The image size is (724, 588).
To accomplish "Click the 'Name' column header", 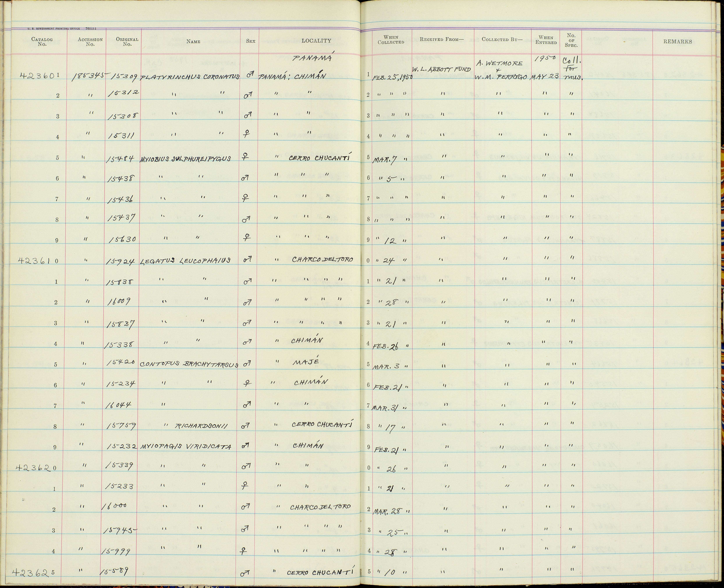I will pyautogui.click(x=193, y=42).
